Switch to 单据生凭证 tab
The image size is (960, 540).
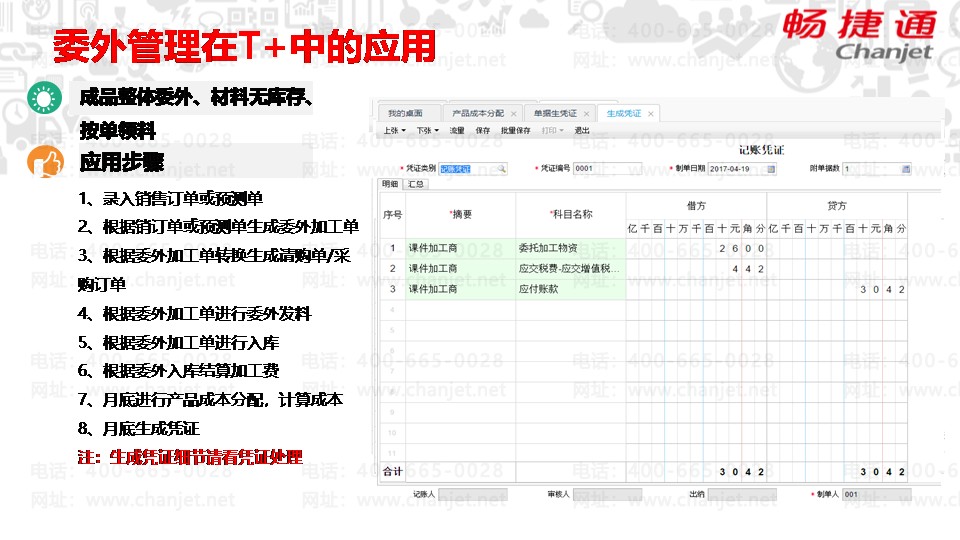coord(555,113)
